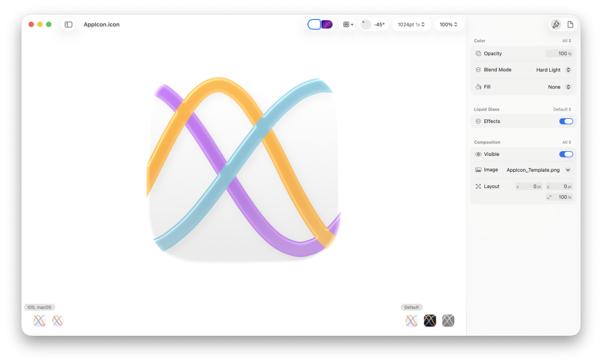Select the mono gray appearance thumbnail
The width and height of the screenshot is (602, 364).
[448, 320]
